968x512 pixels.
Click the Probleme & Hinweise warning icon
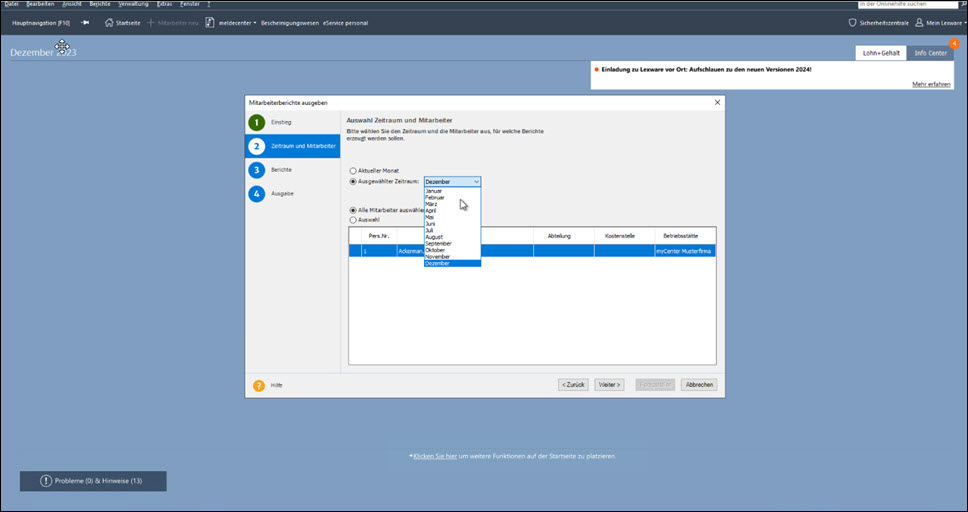click(46, 481)
